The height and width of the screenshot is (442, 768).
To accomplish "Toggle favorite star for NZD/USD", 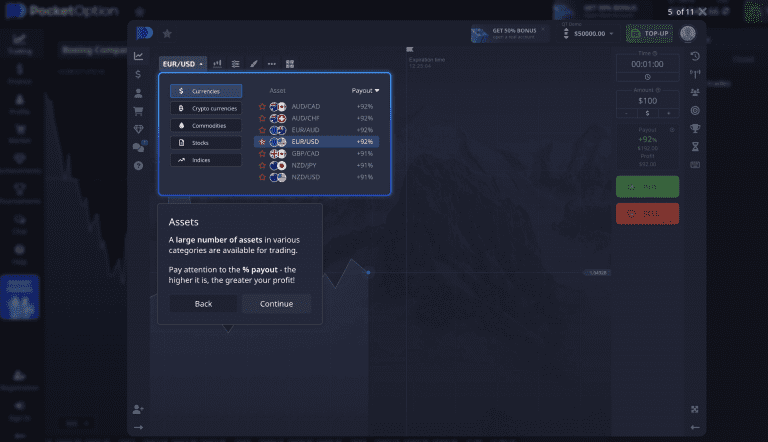I will 262,177.
